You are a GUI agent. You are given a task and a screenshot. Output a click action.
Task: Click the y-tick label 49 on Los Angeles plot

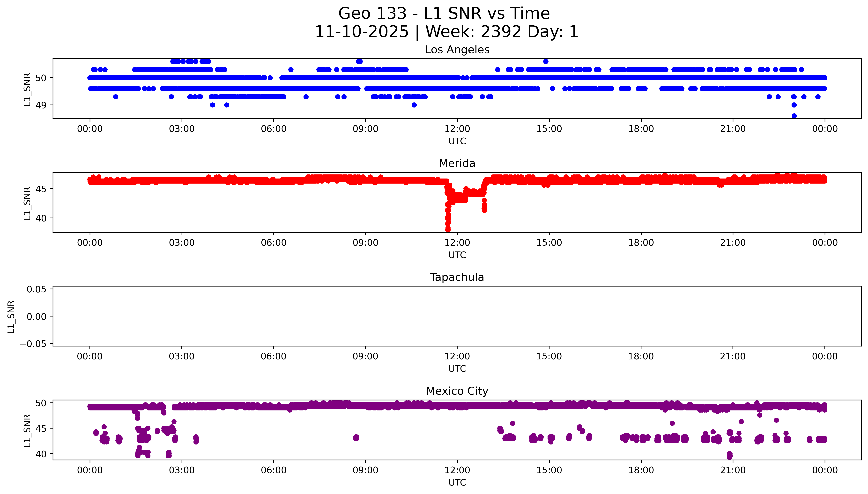click(x=41, y=105)
